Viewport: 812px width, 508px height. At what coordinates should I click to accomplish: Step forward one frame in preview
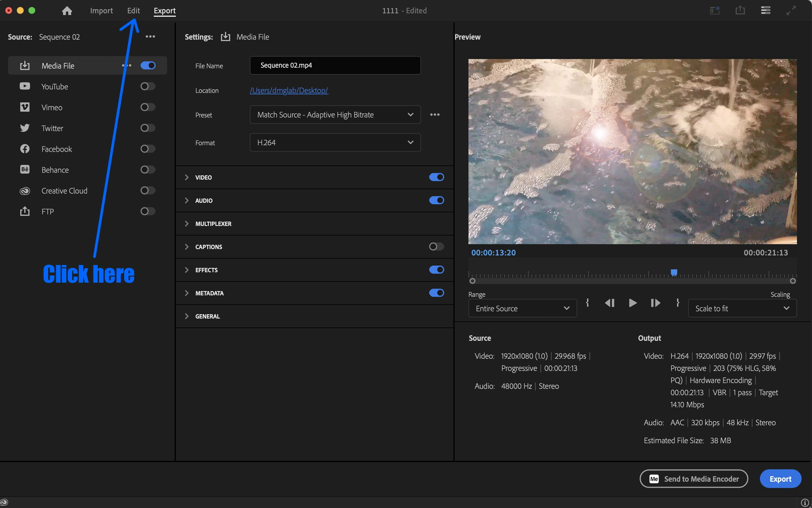[655, 303]
